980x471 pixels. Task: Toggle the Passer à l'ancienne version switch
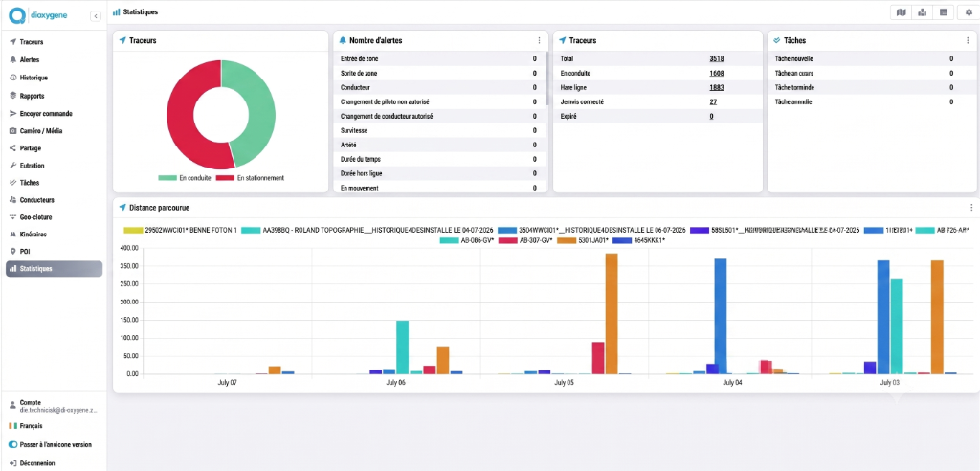[x=13, y=445]
